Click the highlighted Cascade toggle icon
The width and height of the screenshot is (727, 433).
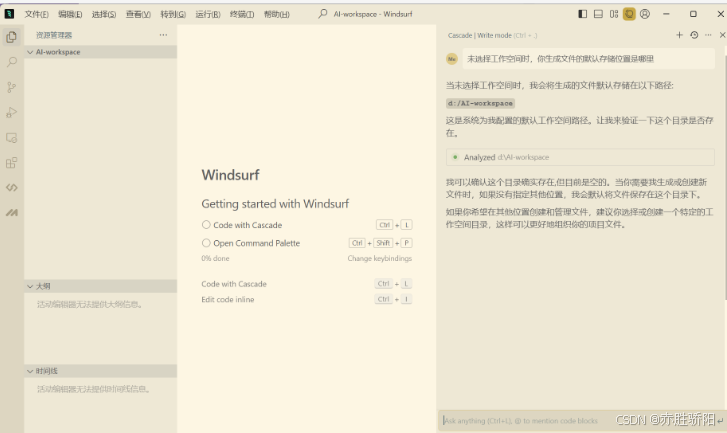tap(629, 14)
